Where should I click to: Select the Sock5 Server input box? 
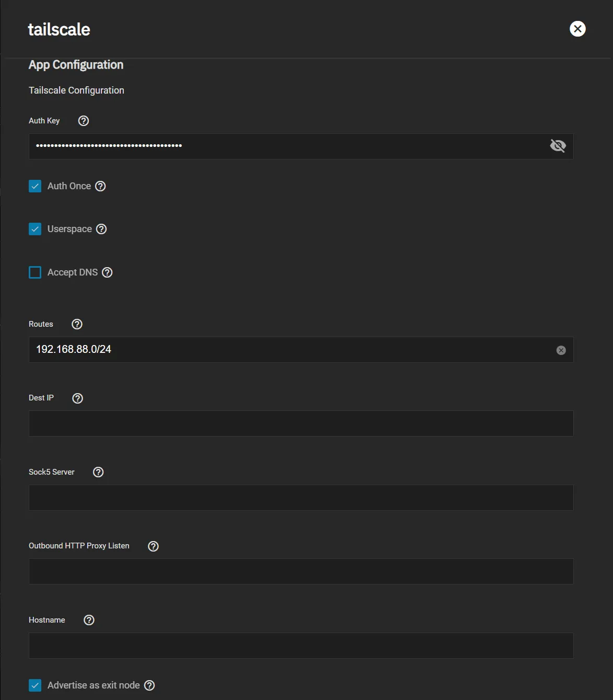[x=300, y=498]
